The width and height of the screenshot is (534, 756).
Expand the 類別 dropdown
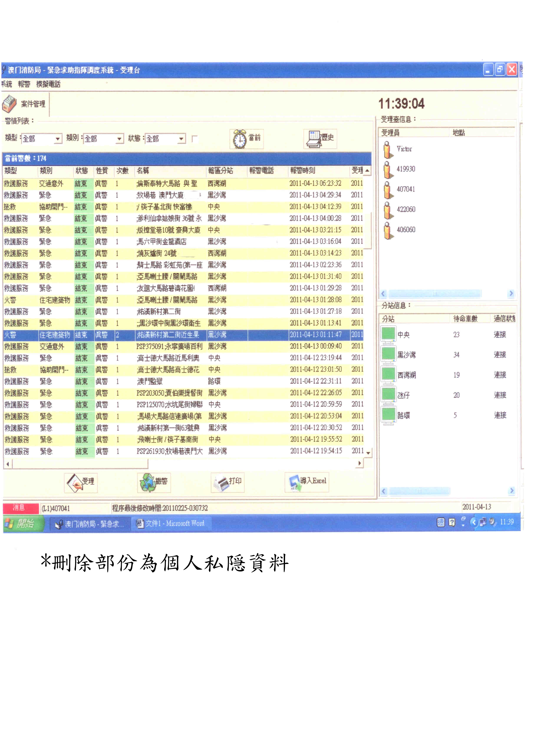tap(119, 139)
